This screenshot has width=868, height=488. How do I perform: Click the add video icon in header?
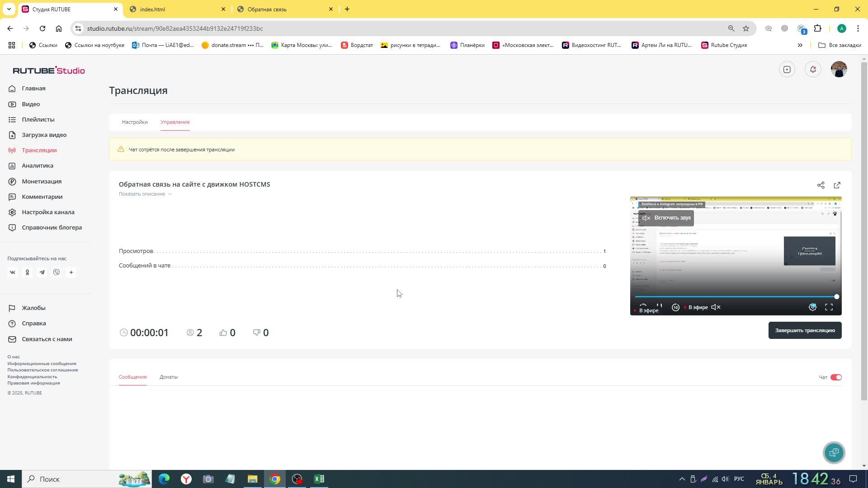[x=787, y=70]
